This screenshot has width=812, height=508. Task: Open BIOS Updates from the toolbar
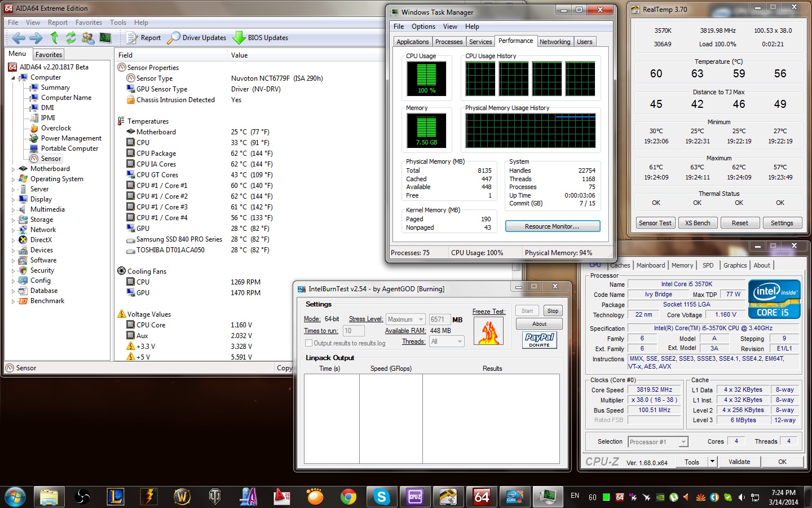261,38
